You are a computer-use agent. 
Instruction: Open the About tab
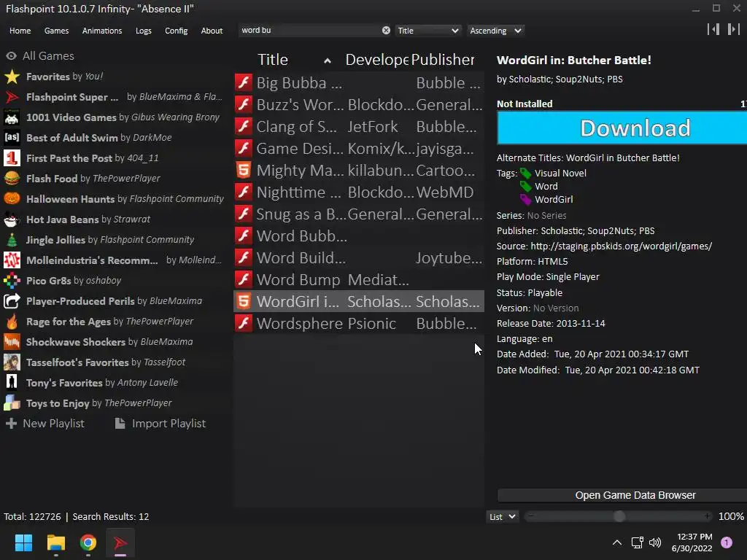212,31
